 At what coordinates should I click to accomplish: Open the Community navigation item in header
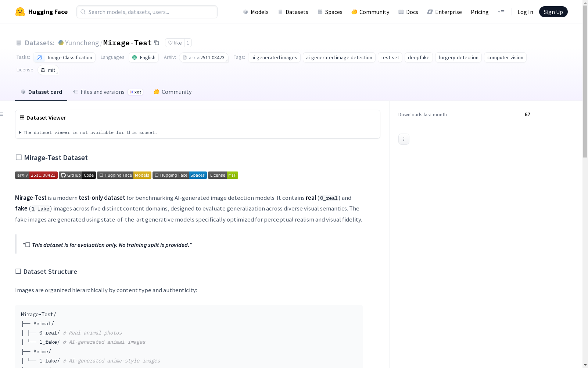370,12
